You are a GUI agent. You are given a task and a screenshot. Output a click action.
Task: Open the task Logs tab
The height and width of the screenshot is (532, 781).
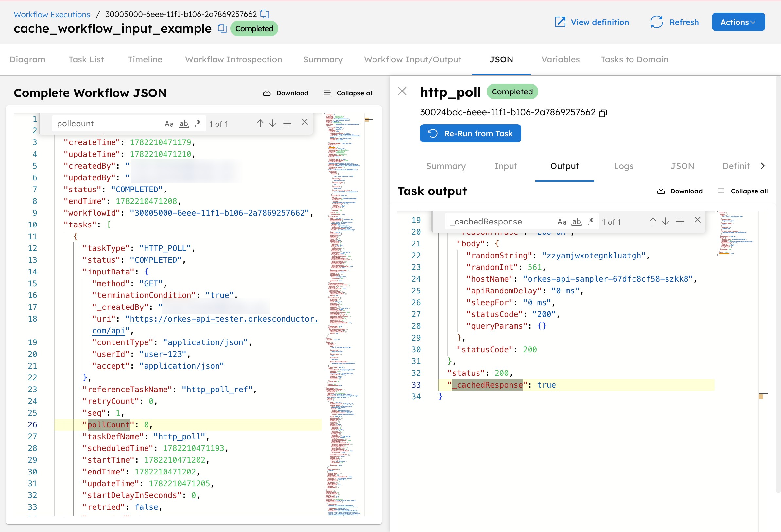pyautogui.click(x=623, y=166)
